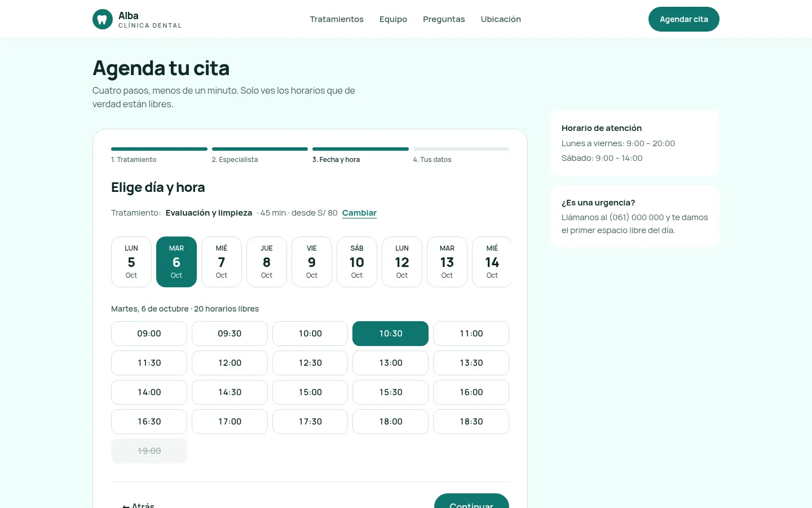The image size is (812, 508).
Task: Open Ubicación in the top navigation
Action: [501, 19]
